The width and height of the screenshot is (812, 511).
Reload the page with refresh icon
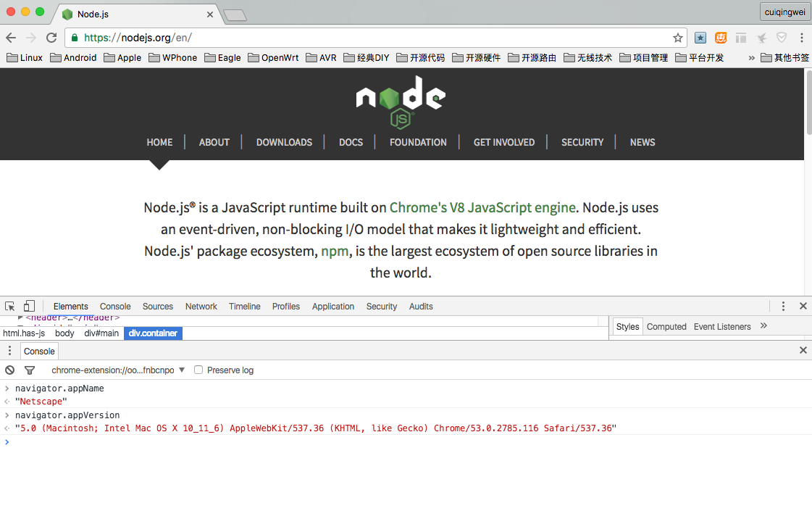(x=51, y=38)
